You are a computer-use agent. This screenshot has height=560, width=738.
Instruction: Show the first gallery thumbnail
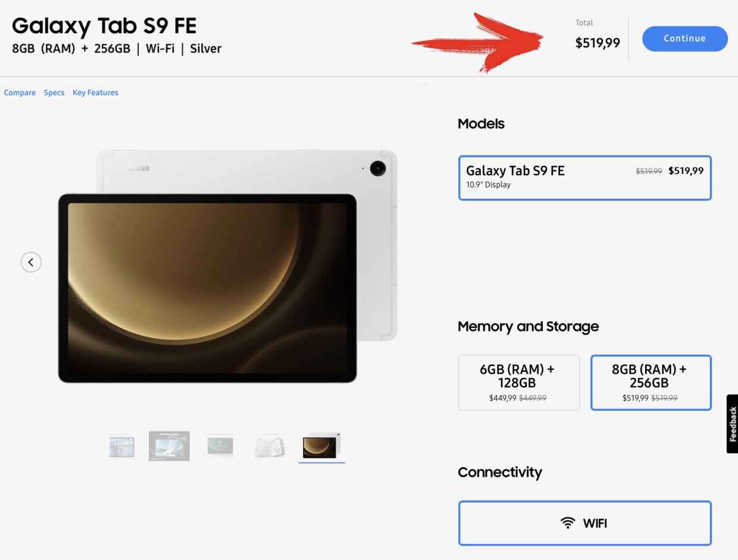pyautogui.click(x=123, y=446)
